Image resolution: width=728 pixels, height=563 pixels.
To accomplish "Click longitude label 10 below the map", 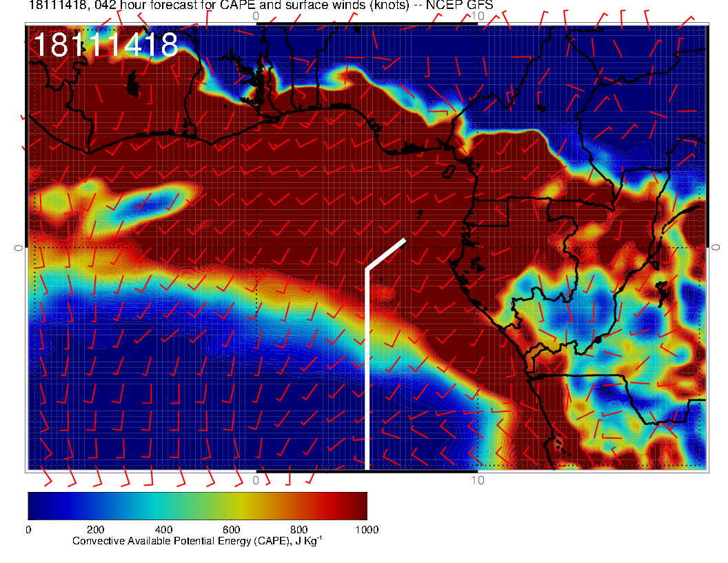I will (478, 480).
